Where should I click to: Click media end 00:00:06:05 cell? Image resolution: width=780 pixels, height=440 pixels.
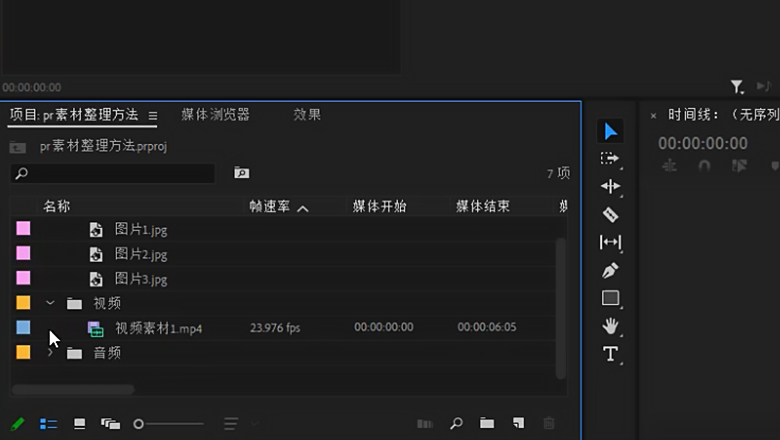[x=487, y=327]
